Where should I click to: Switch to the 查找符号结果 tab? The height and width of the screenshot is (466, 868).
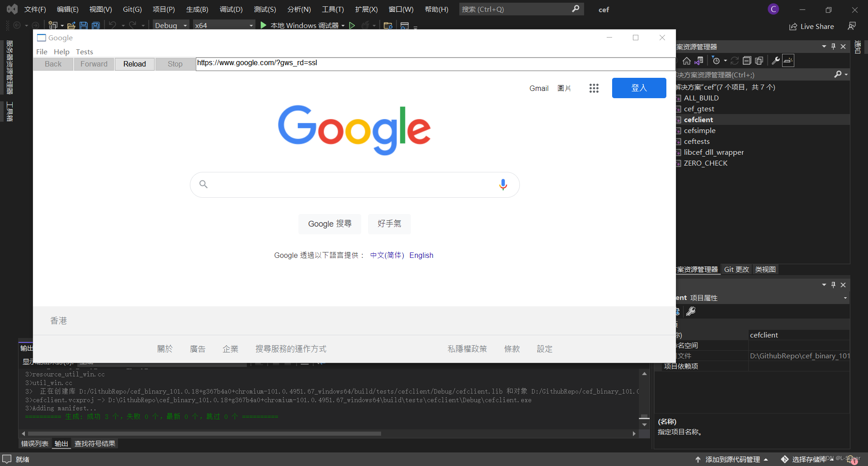point(95,443)
